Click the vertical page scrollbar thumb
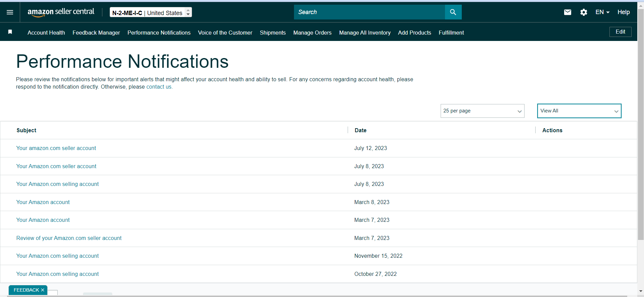Screen dimensions: 644x297 click(x=641, y=124)
